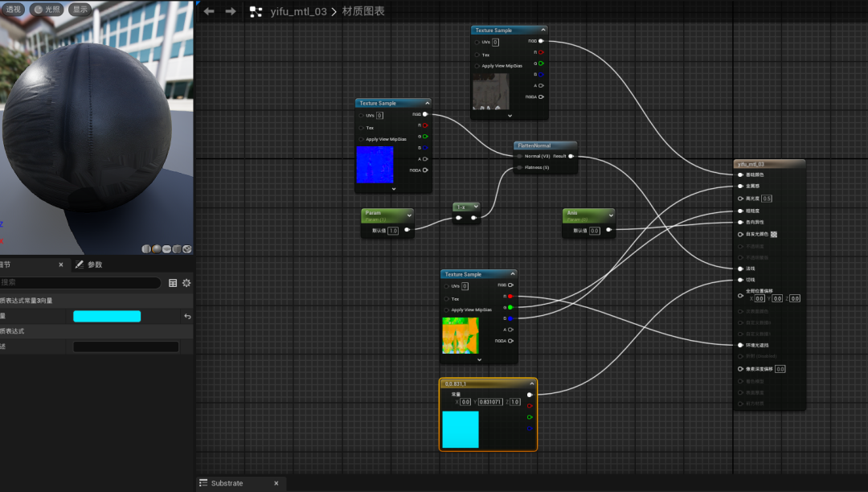This screenshot has height=492, width=868.
Task: Click blue B output pin of orange Texture Sample
Action: coord(510,318)
